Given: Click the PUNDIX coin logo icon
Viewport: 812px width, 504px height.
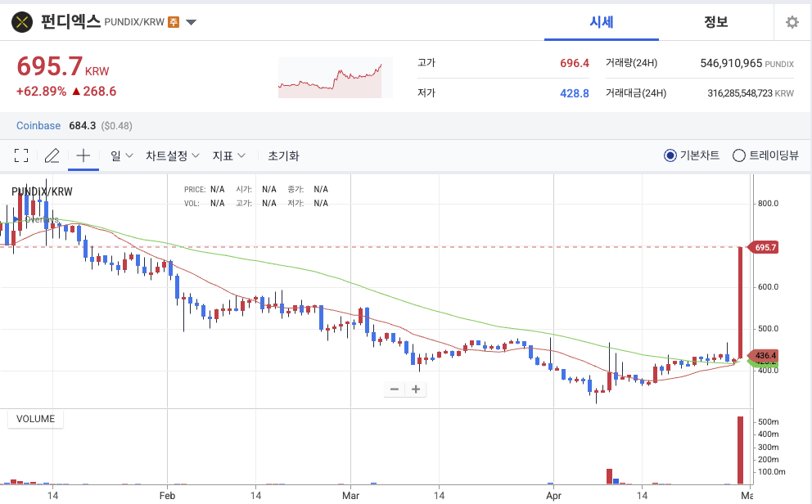Looking at the screenshot, I should pos(22,22).
